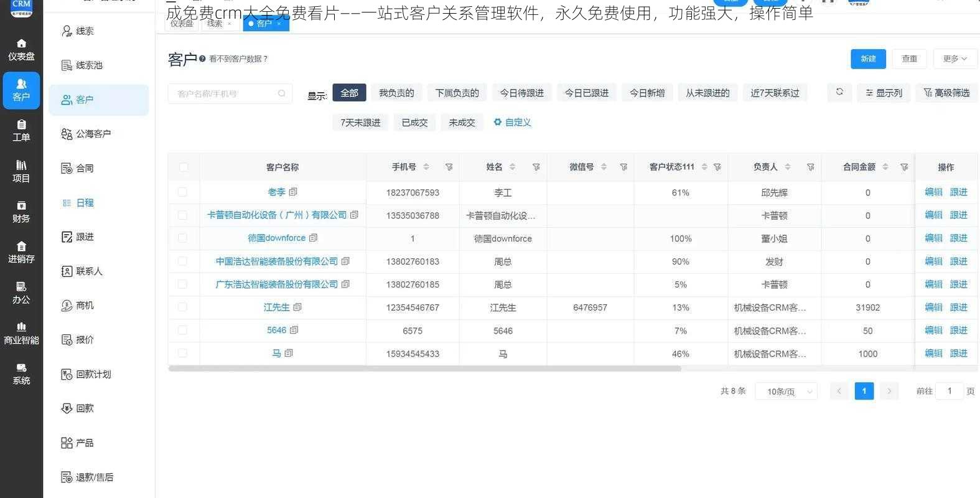Check the checkbox for 5646 row
Screen dimensions: 980x498
[182, 330]
